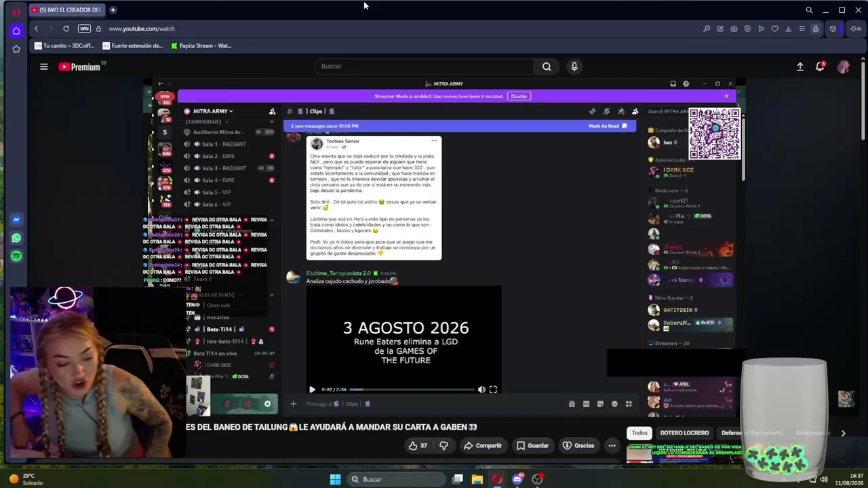The height and width of the screenshot is (488, 868).
Task: Open Discord user settings gear
Action: (267, 404)
